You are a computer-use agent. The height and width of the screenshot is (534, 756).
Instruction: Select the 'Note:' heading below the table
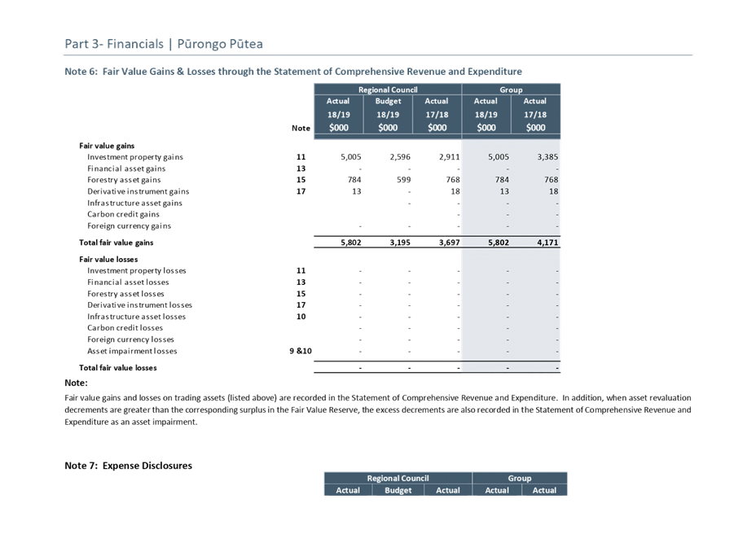pyautogui.click(x=77, y=383)
